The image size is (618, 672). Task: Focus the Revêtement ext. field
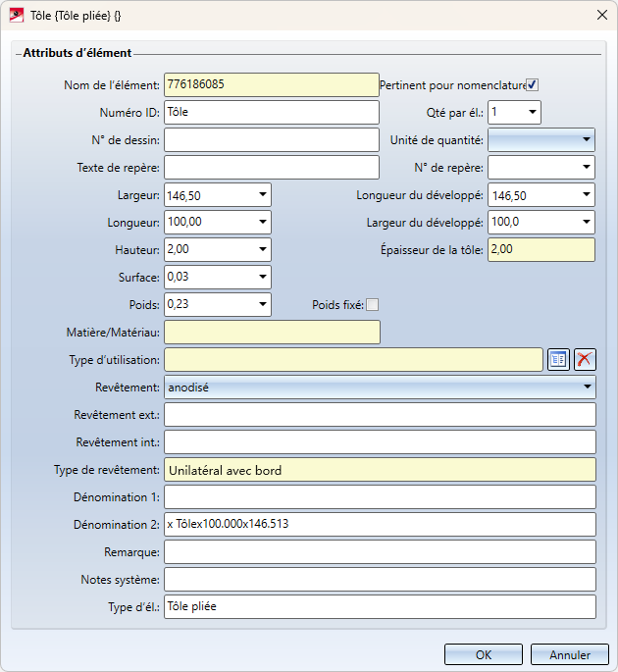(381, 414)
